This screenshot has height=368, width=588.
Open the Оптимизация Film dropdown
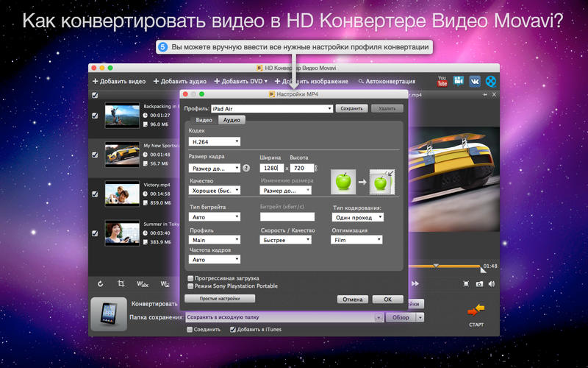(x=356, y=240)
